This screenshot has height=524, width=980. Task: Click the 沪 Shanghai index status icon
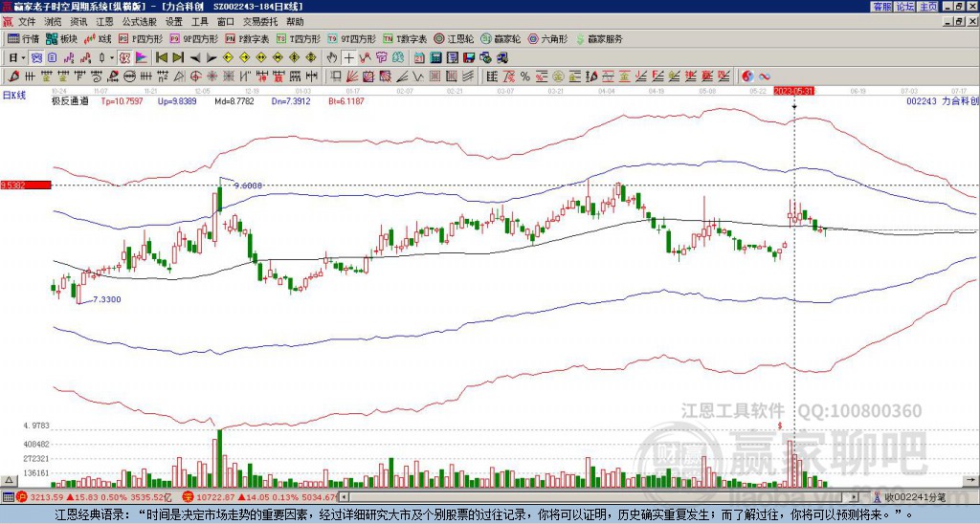point(21,497)
